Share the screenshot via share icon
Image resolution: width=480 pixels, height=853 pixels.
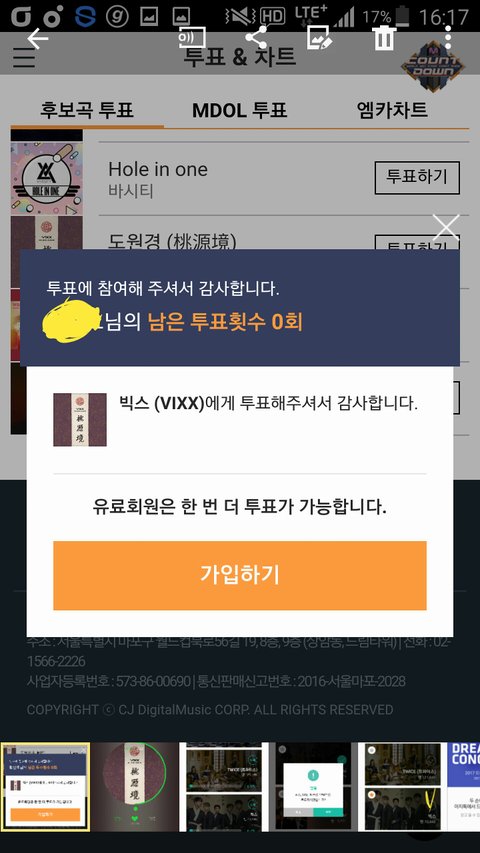pos(256,38)
